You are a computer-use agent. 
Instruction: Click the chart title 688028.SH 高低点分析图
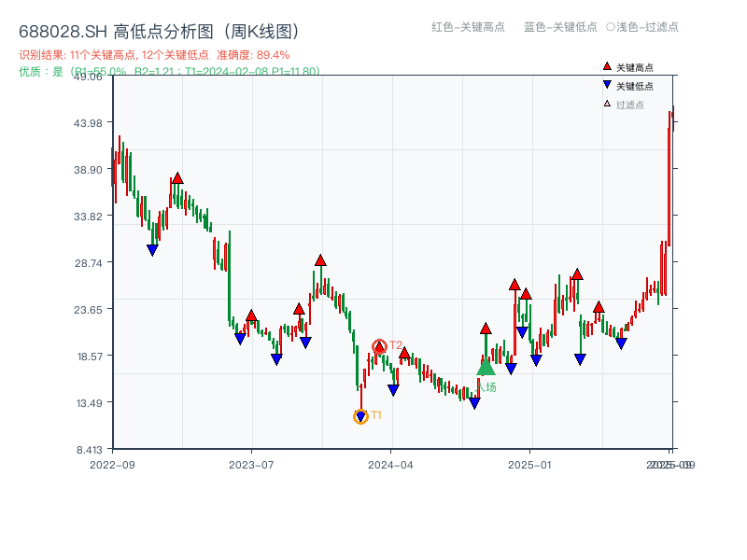[x=160, y=32]
